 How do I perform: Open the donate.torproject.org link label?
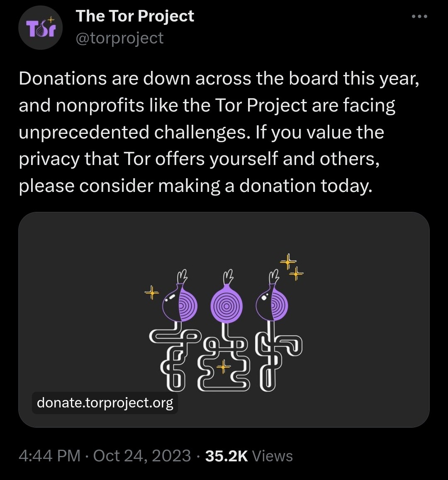point(105,402)
